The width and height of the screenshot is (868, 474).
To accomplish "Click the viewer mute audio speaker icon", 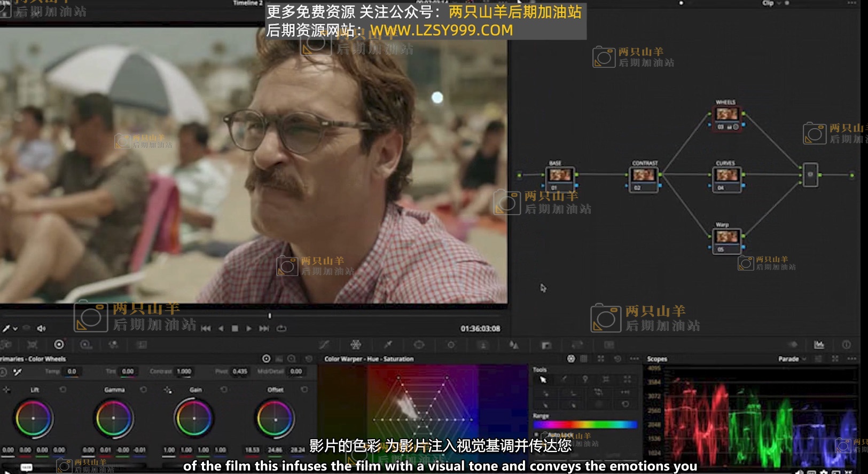I will click(41, 328).
